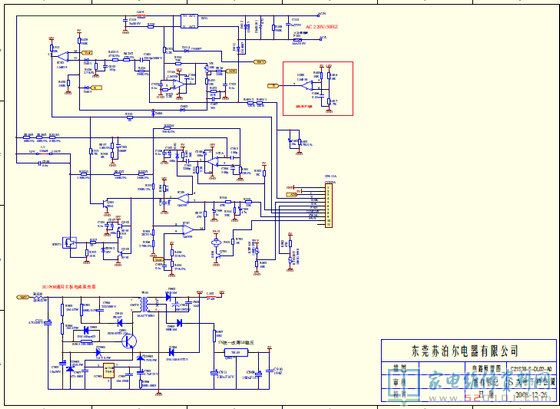Click the red power supply section heading

point(69,286)
